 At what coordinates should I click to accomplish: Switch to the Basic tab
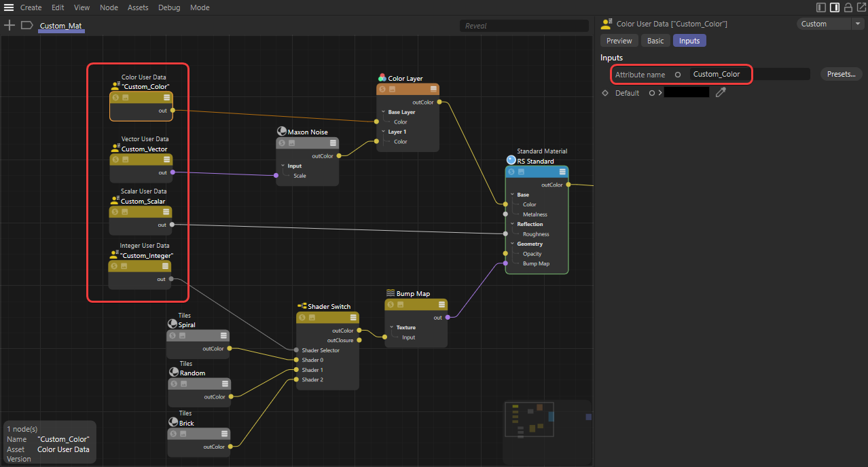pyautogui.click(x=655, y=41)
